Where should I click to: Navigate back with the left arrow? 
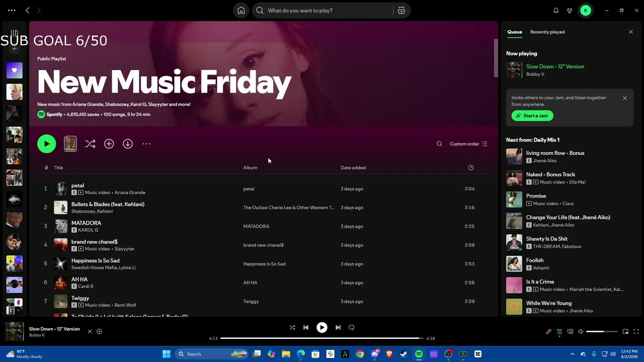click(28, 11)
